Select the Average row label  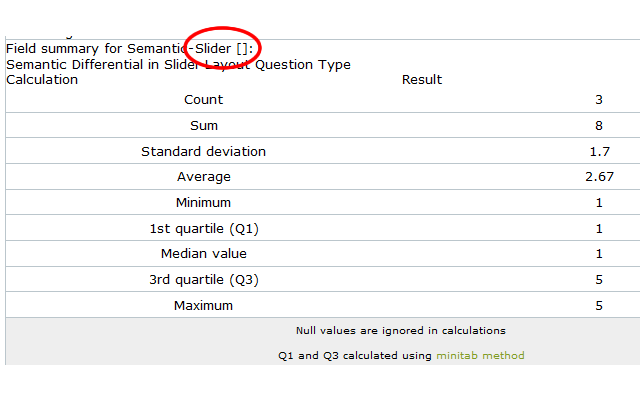tap(204, 176)
